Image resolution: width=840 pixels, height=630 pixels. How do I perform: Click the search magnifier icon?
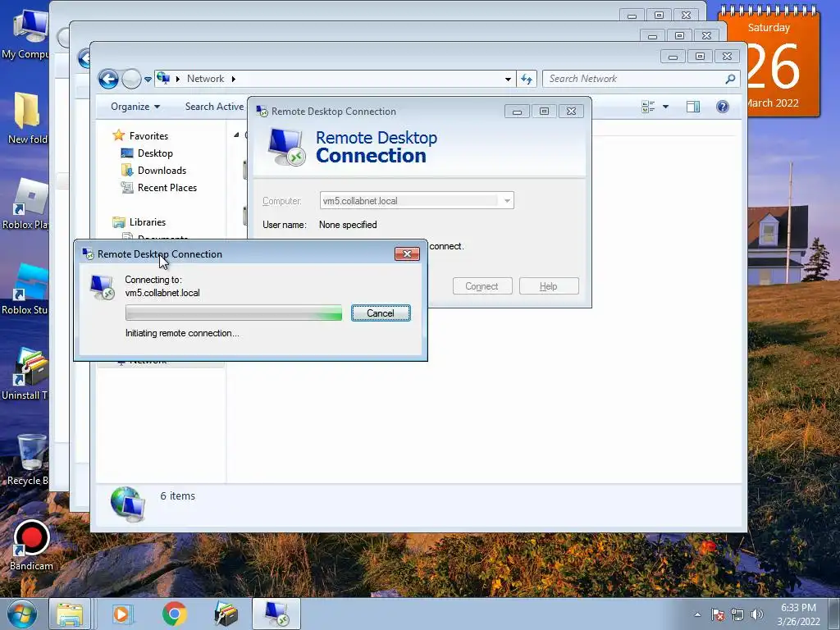click(x=730, y=79)
